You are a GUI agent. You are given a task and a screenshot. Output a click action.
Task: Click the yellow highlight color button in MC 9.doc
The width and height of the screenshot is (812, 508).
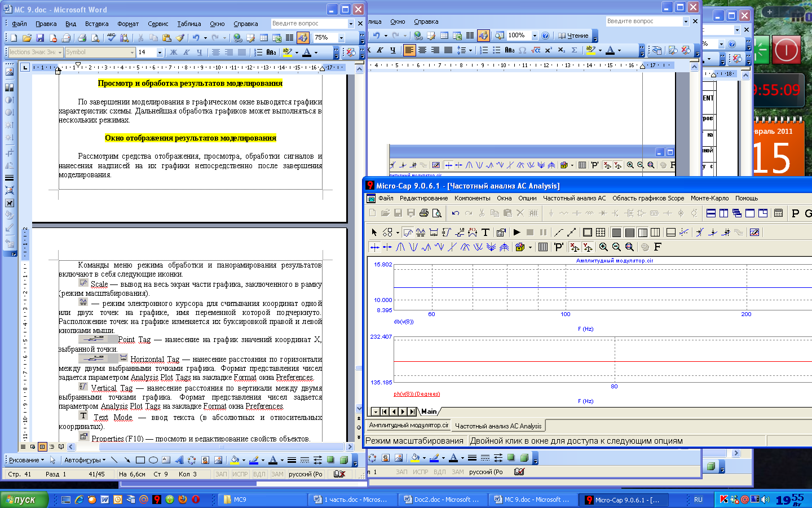click(x=288, y=52)
